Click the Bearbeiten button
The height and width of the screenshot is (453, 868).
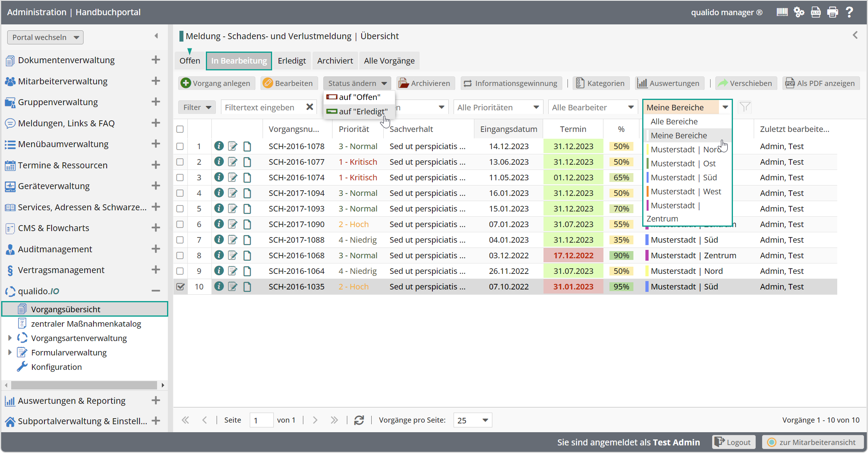289,83
